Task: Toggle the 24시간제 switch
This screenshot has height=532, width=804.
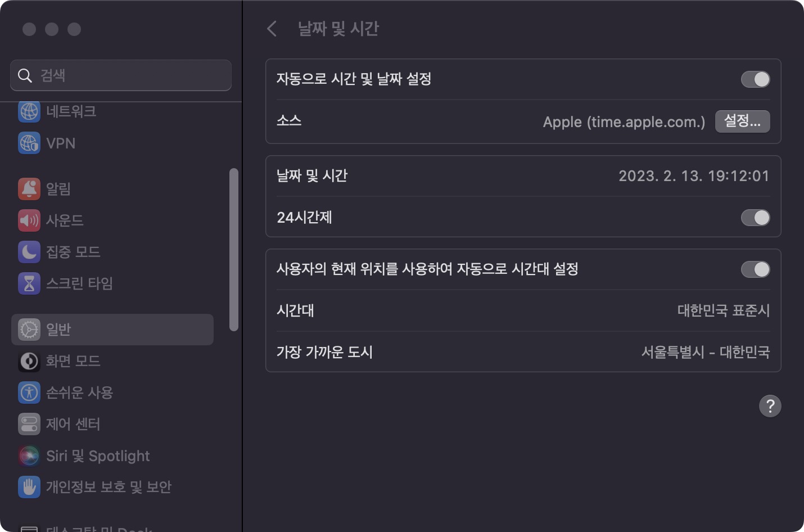Action: point(755,218)
